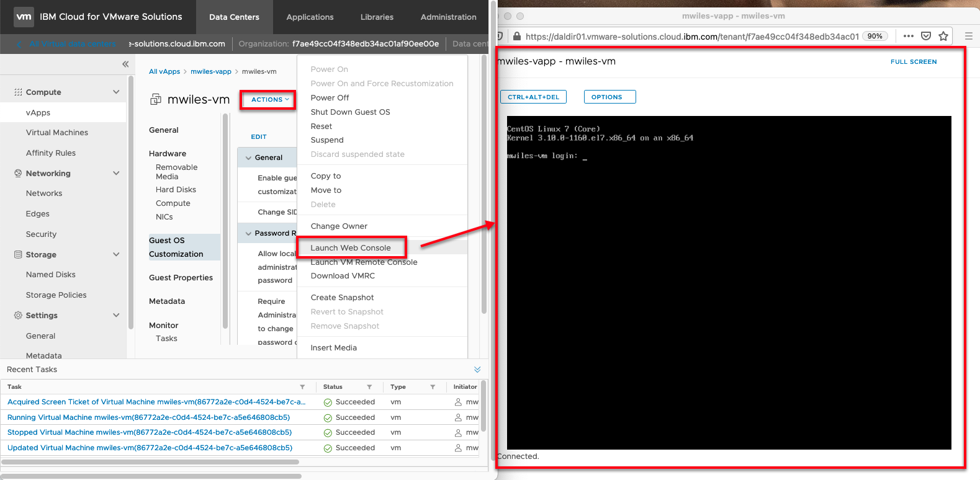This screenshot has height=480, width=980.
Task: Click the Status column filter icon
Action: [369, 387]
